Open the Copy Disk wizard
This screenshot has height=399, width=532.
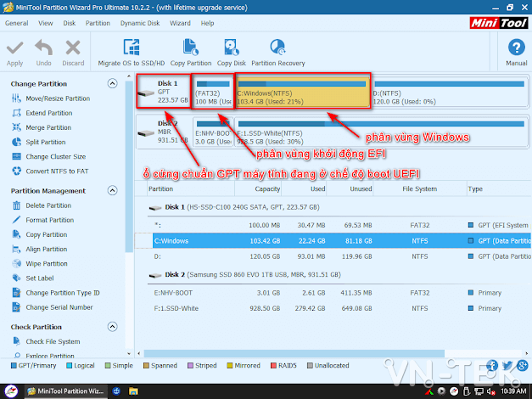click(232, 53)
